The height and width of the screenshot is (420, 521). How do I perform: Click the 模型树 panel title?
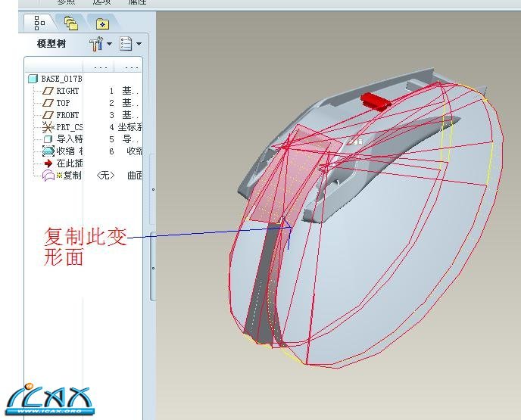point(51,44)
